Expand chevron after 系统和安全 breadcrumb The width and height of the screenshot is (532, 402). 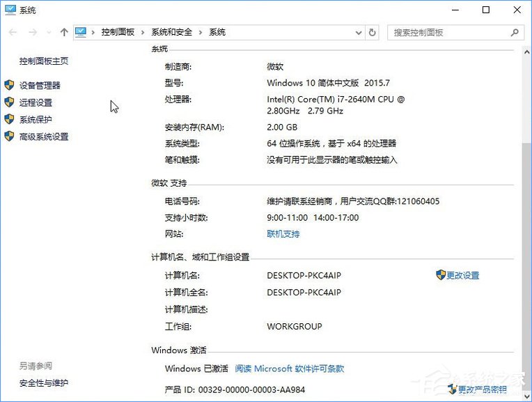(x=201, y=33)
